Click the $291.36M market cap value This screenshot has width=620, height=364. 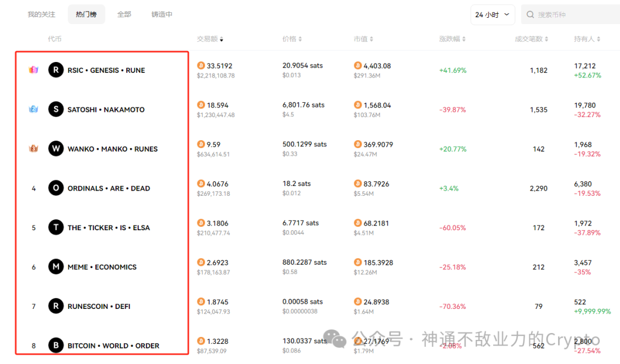coord(367,75)
